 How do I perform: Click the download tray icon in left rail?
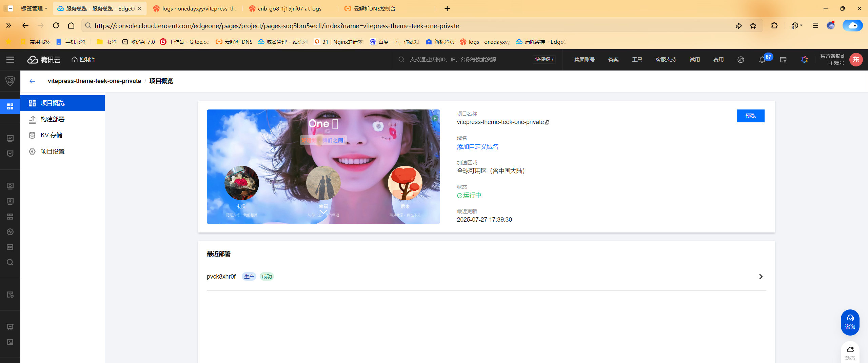coord(10,201)
